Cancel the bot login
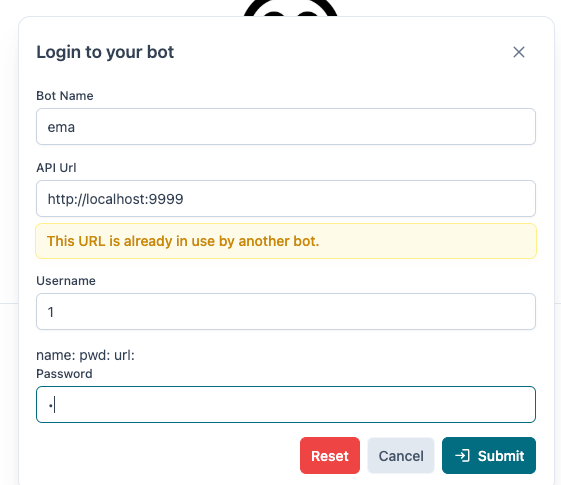561x485 pixels. pos(401,456)
